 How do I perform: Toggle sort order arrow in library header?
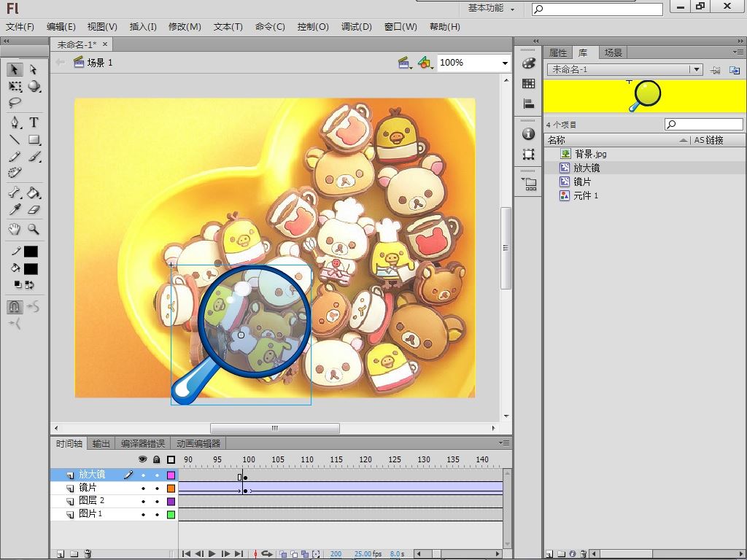[684, 140]
